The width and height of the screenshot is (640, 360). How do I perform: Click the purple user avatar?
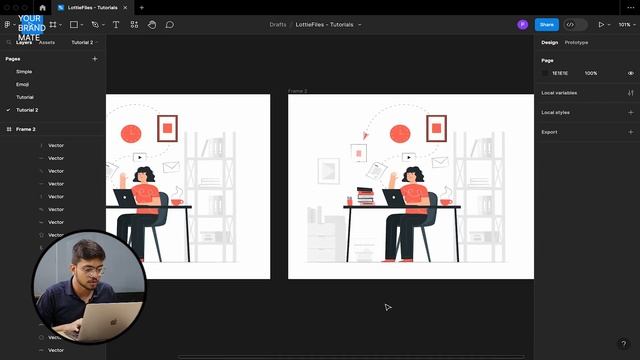coord(522,24)
